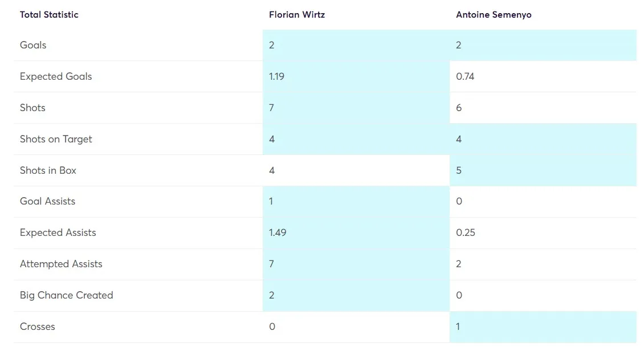Click the Shots row label

coord(32,108)
